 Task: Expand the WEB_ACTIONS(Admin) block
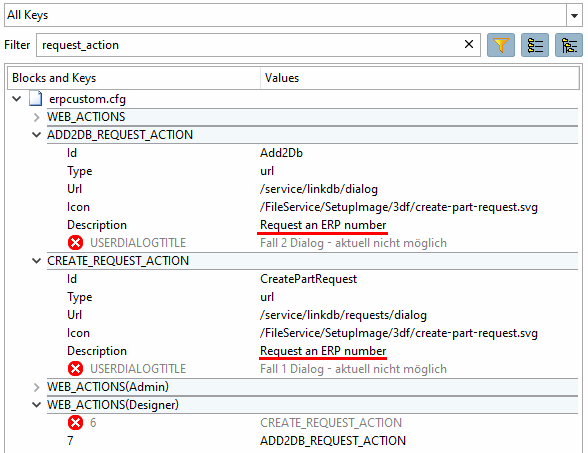(36, 387)
